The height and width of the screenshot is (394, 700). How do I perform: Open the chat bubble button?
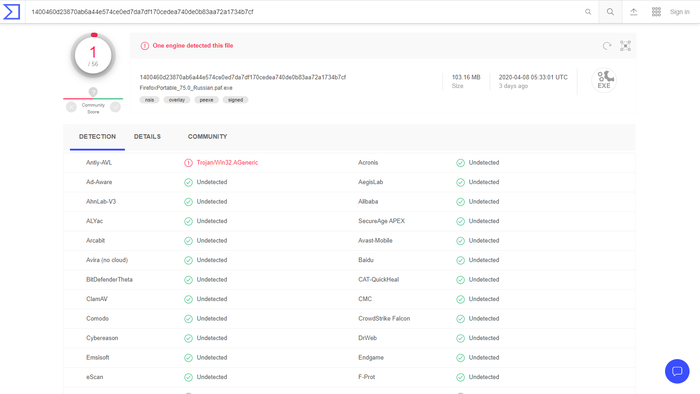(x=677, y=371)
